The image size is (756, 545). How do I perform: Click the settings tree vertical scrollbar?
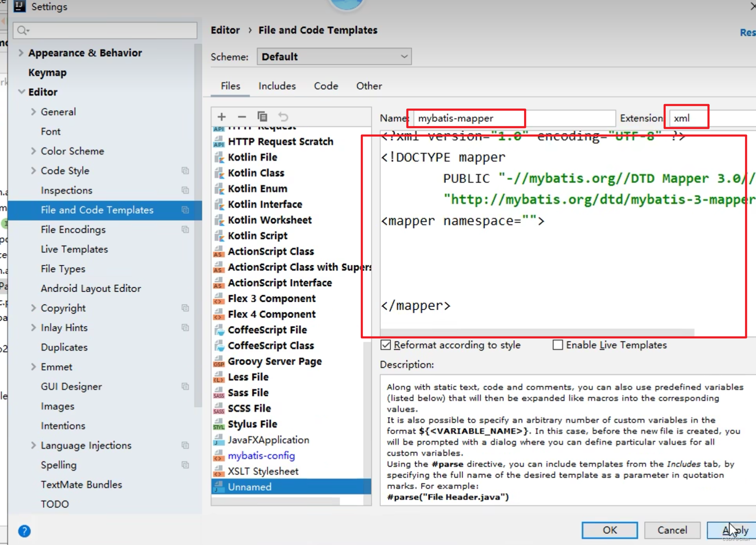click(x=198, y=226)
